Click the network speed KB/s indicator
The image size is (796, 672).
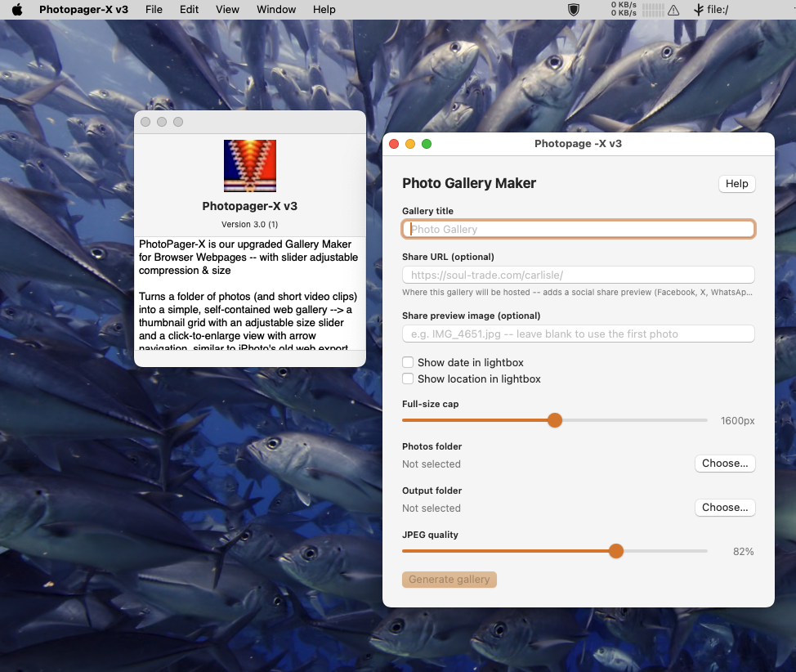[x=624, y=9]
